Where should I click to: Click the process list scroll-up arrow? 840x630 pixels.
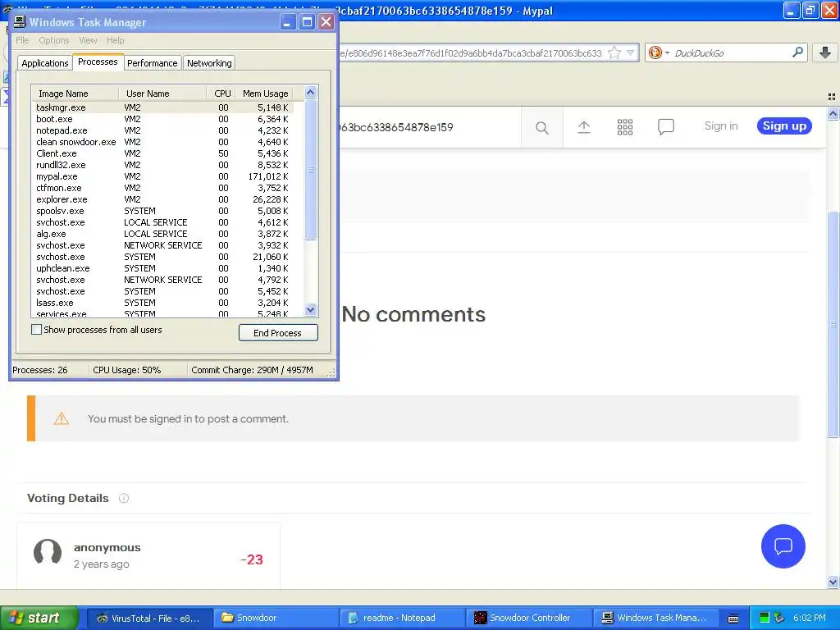tap(310, 93)
